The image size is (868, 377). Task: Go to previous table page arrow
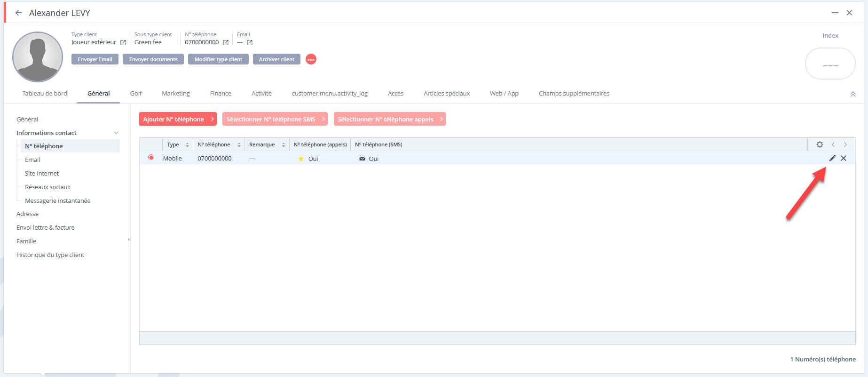tap(833, 144)
